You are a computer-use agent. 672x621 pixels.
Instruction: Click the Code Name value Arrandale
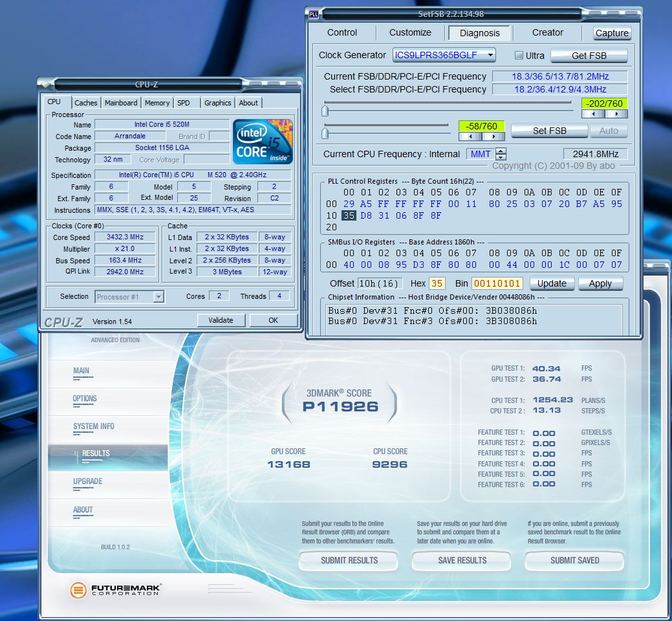point(130,136)
